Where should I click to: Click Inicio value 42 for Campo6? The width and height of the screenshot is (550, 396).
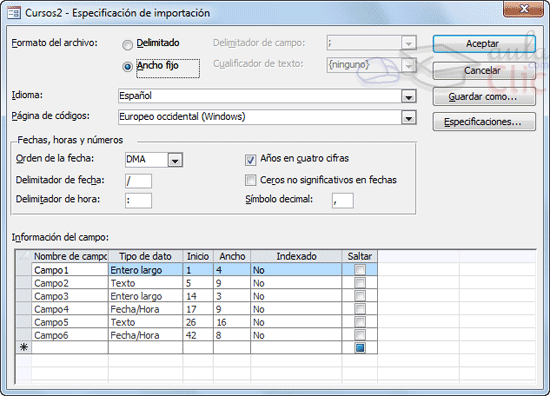pos(198,335)
